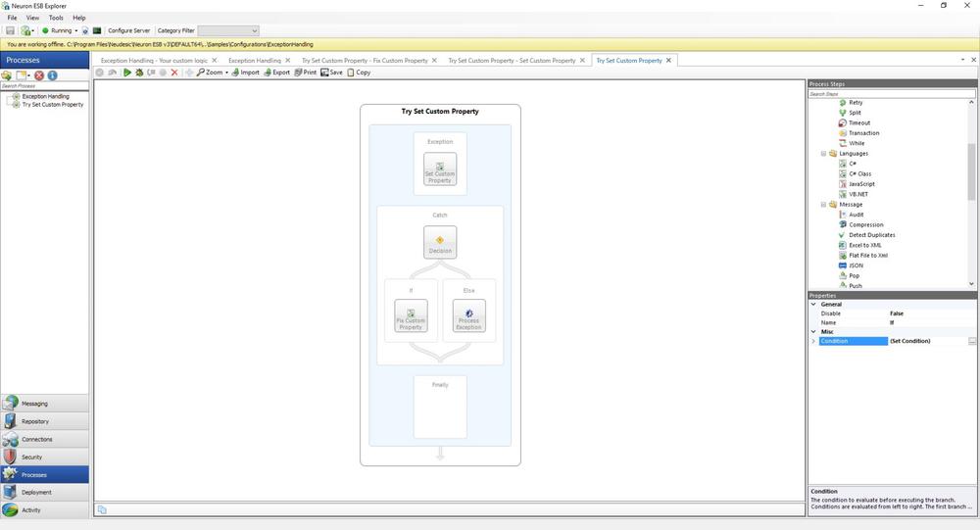980x530 pixels.
Task: Select the While step in Process Steps
Action: coord(852,143)
